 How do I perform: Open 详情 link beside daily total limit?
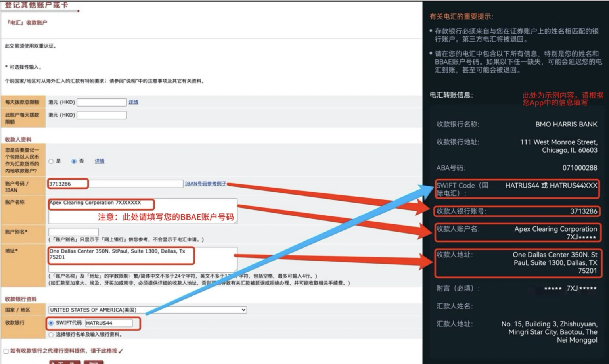133,102
